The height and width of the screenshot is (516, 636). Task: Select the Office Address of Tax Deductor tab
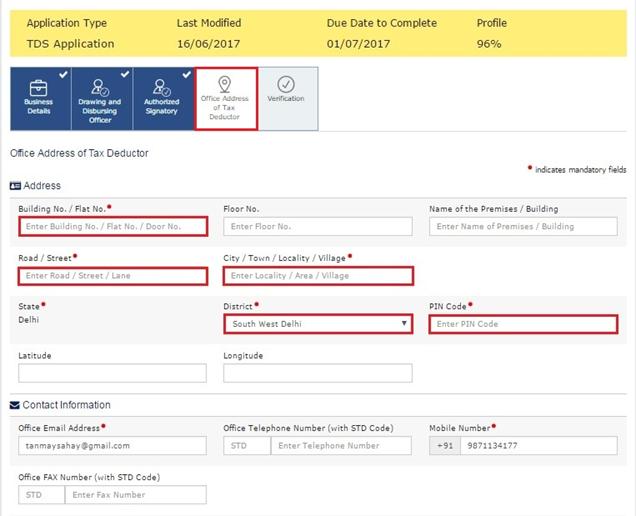tap(226, 99)
